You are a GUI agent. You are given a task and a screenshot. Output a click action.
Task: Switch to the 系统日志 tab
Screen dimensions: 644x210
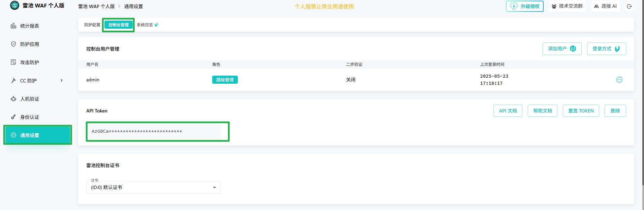pos(145,25)
